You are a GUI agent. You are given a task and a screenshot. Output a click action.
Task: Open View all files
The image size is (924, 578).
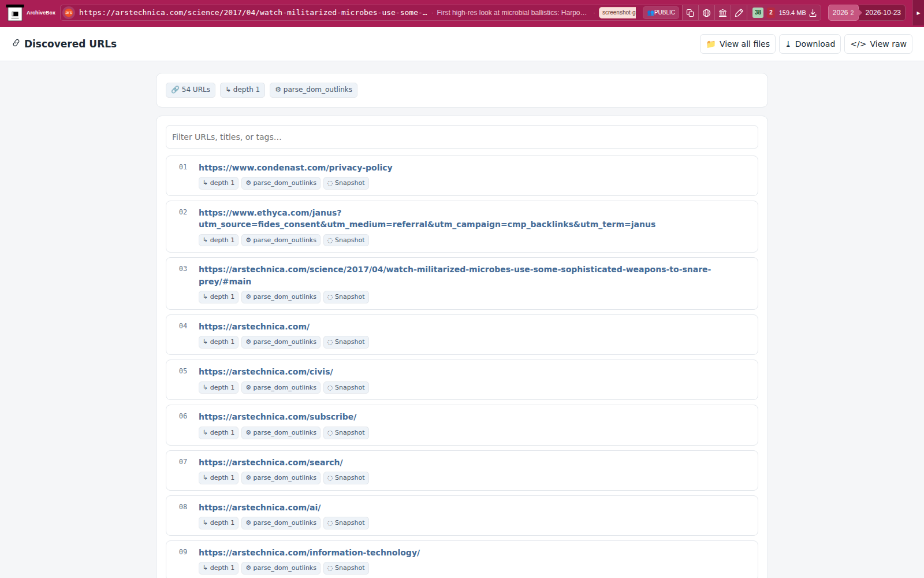coord(737,44)
